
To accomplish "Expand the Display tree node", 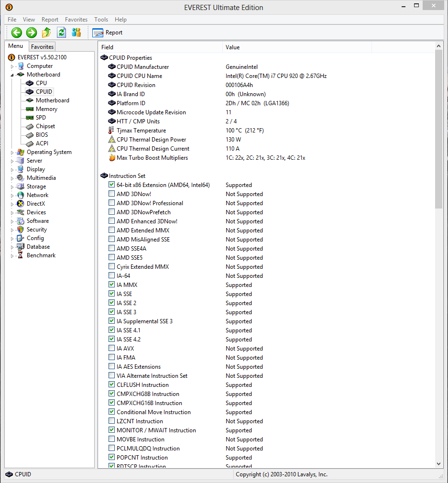I will pos(12,170).
